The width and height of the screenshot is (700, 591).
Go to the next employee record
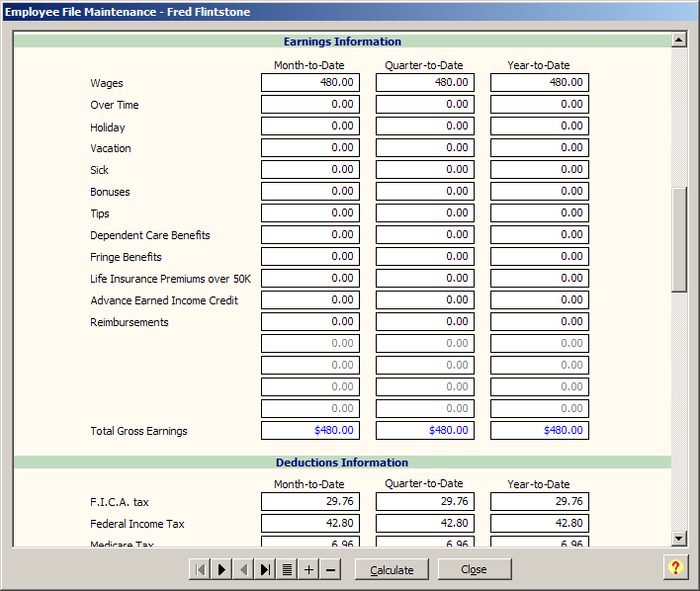pyautogui.click(x=221, y=569)
